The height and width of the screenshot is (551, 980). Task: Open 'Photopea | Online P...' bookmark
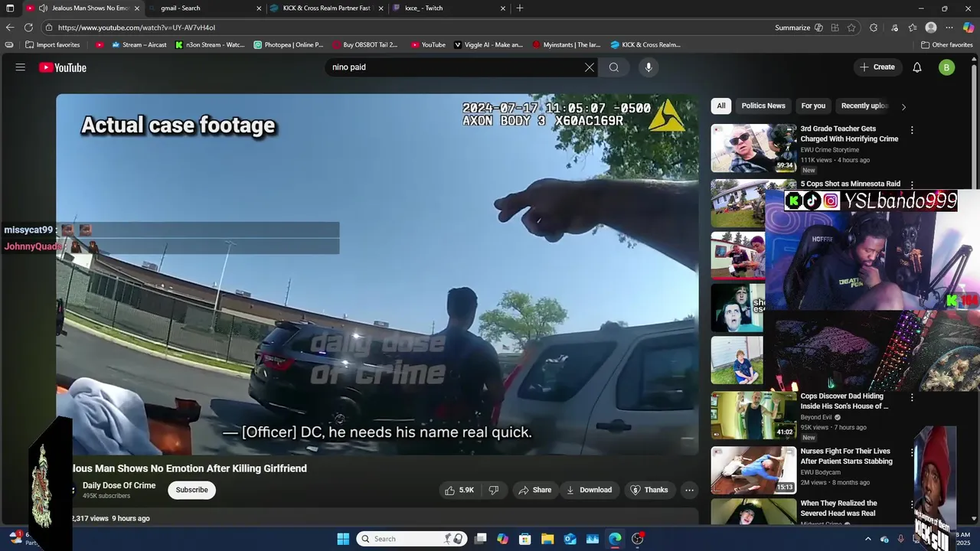(289, 44)
